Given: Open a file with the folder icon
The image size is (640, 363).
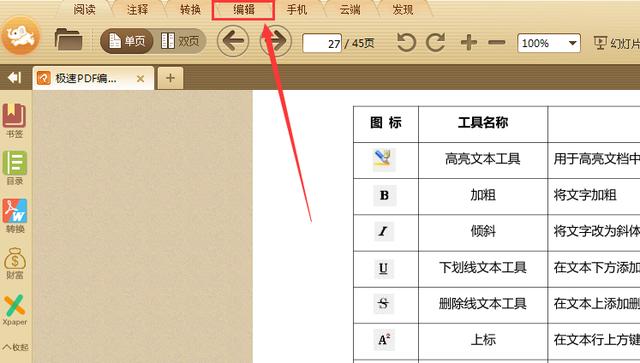Looking at the screenshot, I should pos(68,40).
